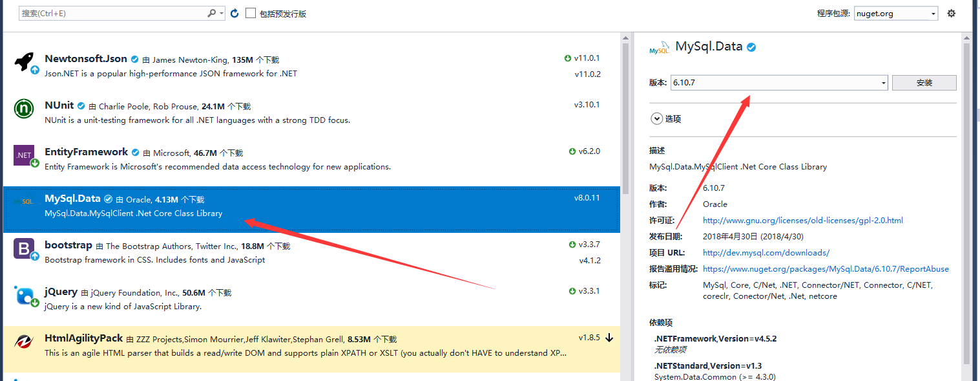Screen dimensions: 980x381
Task: Click the jQuery package logo
Action: [24, 296]
